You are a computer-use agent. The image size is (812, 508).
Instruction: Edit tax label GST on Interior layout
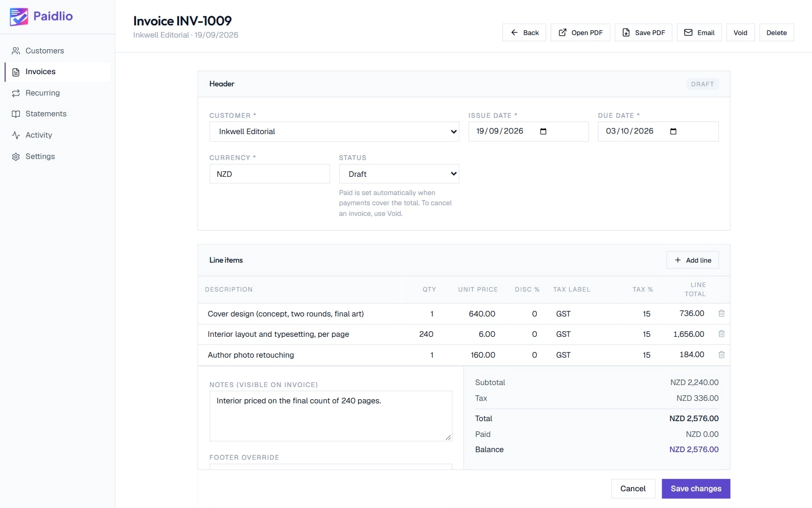click(x=584, y=334)
